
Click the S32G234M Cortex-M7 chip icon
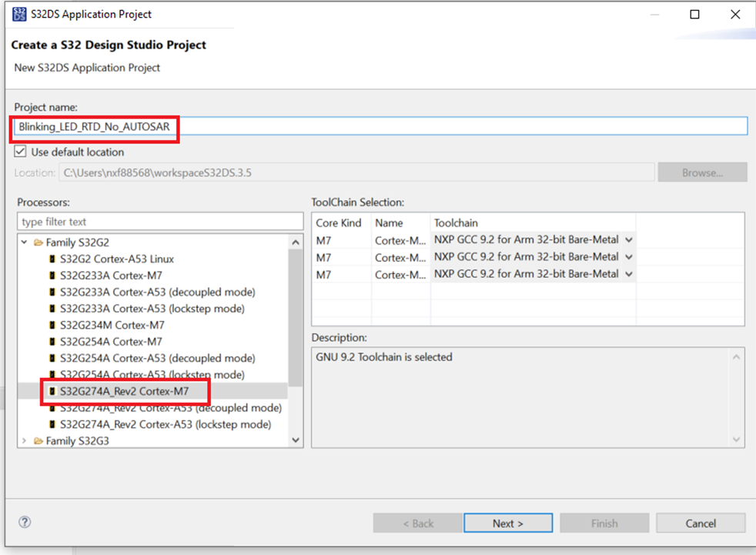(52, 326)
